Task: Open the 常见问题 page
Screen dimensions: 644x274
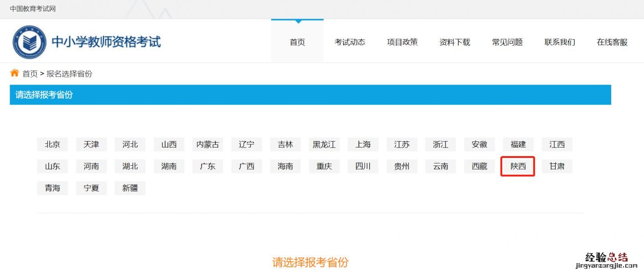Action: (507, 42)
